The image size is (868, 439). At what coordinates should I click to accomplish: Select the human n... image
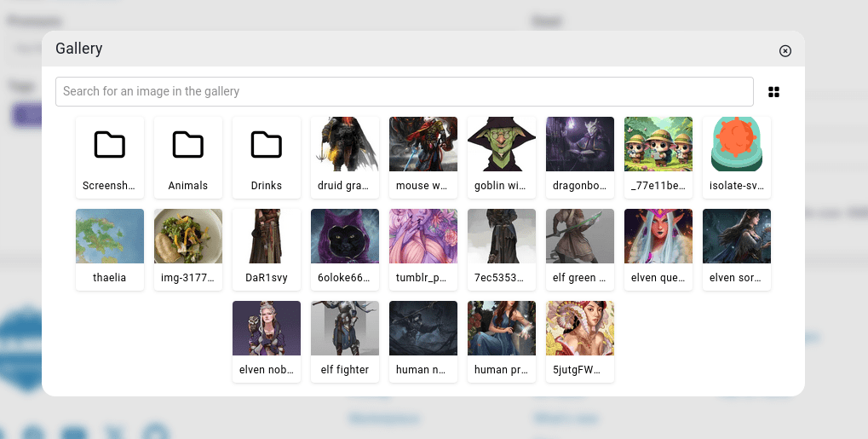423,342
